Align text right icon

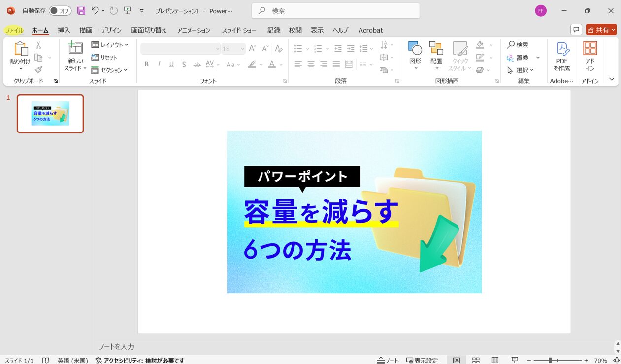pyautogui.click(x=324, y=64)
